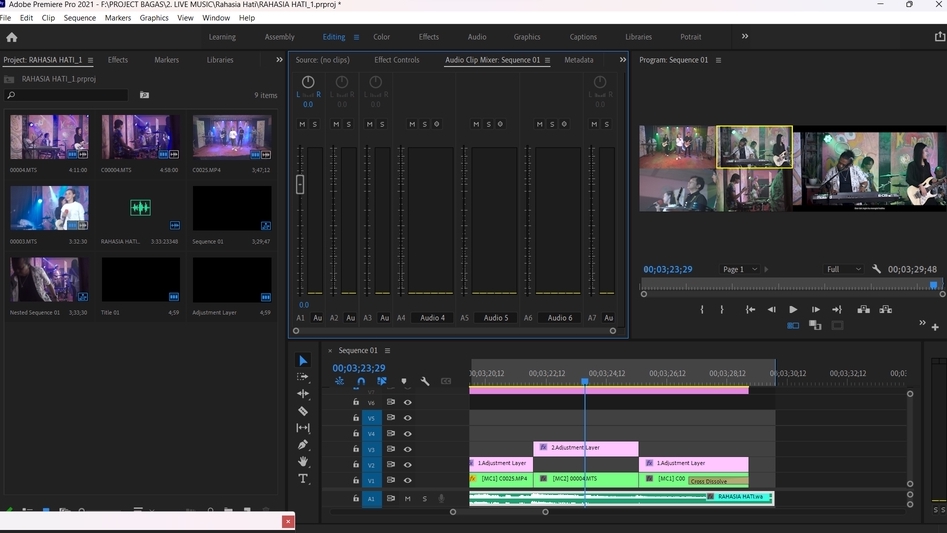Click the Home icon
The width and height of the screenshot is (947, 533).
tap(11, 37)
